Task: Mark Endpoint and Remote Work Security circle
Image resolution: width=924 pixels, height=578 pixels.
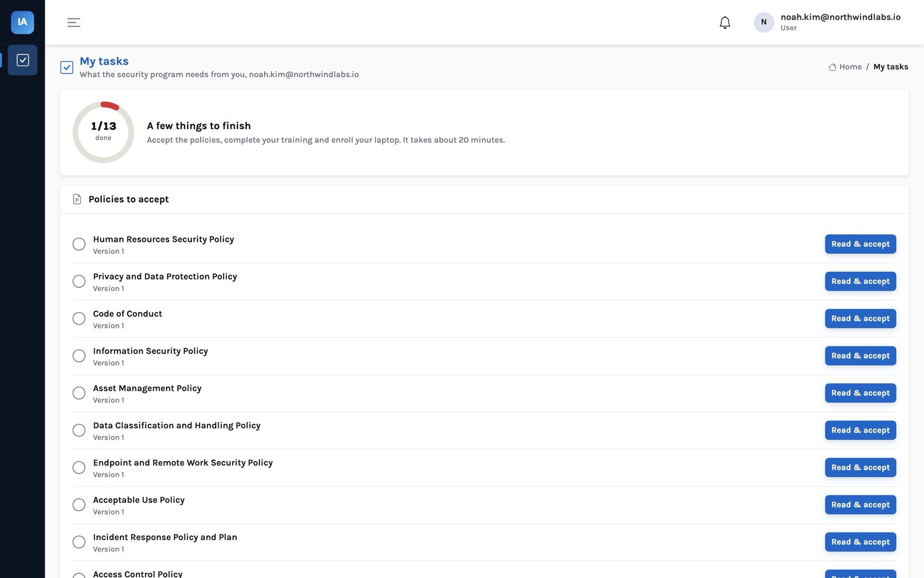Action: point(79,467)
